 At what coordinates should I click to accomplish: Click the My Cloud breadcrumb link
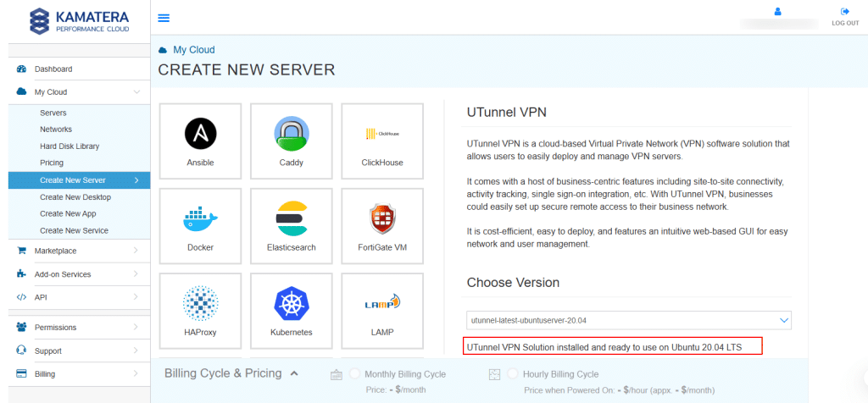(194, 50)
